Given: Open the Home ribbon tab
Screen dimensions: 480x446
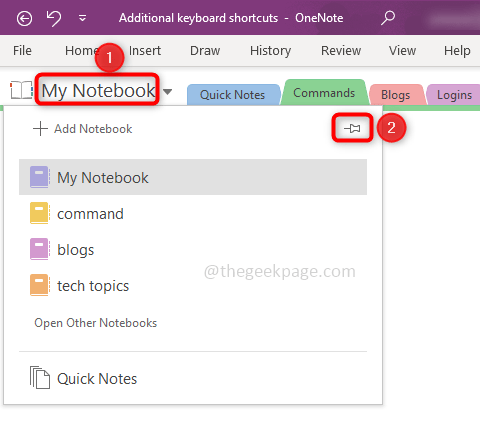Looking at the screenshot, I should click(x=81, y=51).
